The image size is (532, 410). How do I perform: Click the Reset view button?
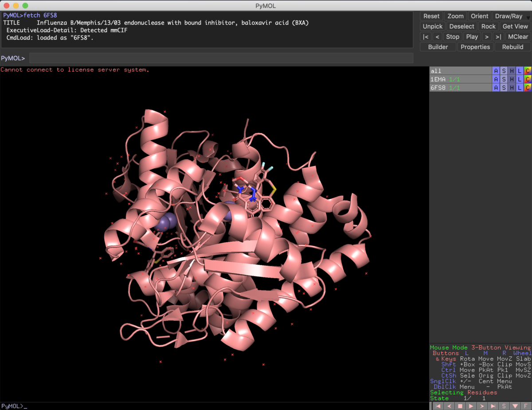click(431, 16)
